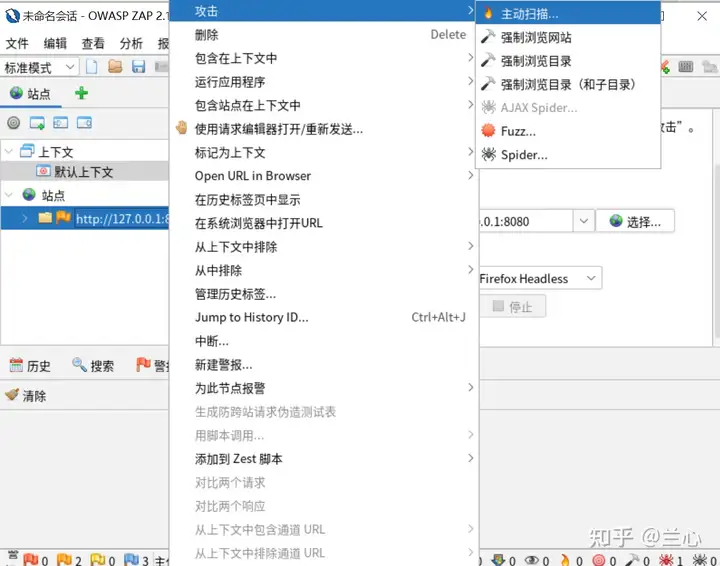Click the eye passive scan icon in status bar
Viewport: 720px width, 566px height.
532,560
